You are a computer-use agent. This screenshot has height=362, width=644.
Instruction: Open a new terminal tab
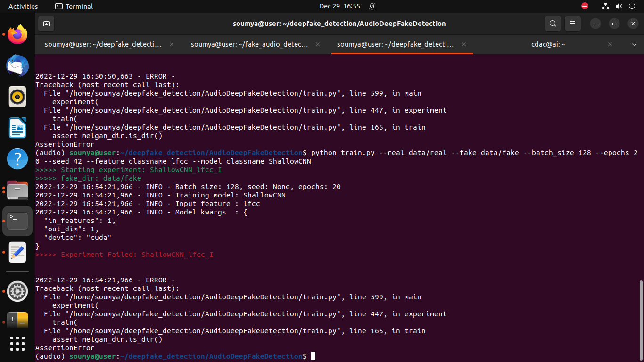pos(46,23)
